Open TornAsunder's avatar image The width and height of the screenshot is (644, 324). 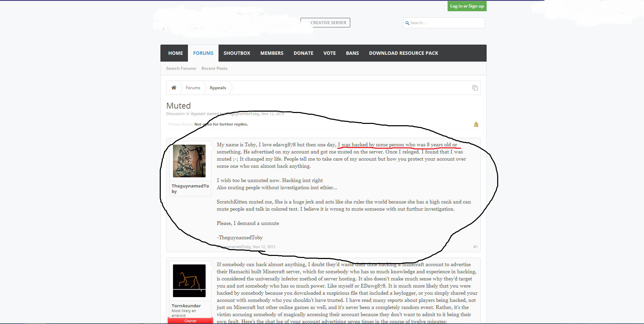tap(189, 281)
